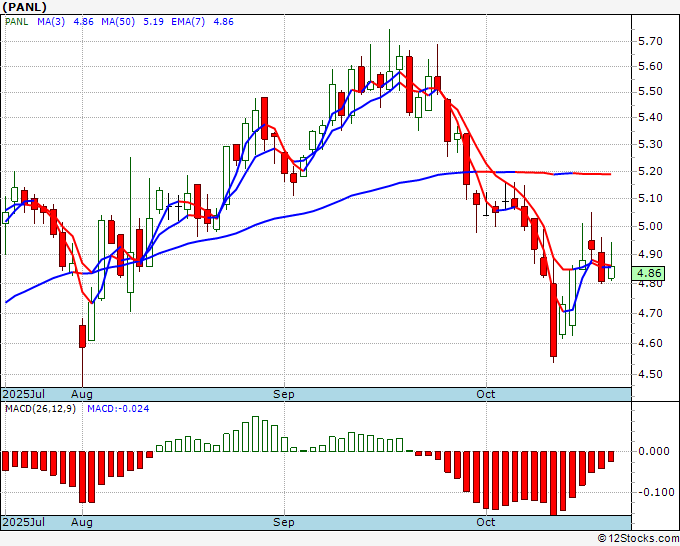Click Oct on the price chart timeline
This screenshot has height=546, width=680.
[486, 394]
